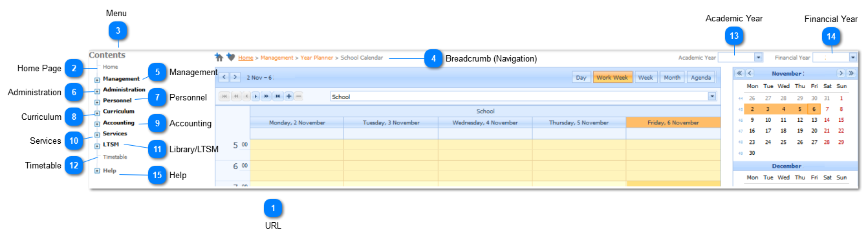Click the home icon beside the breadcrumb
The image size is (868, 241).
pos(219,57)
